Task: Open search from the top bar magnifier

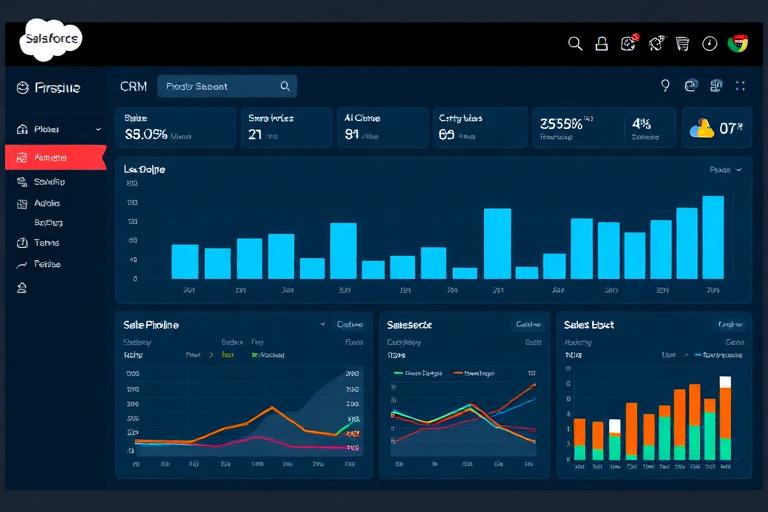Action: tap(575, 44)
